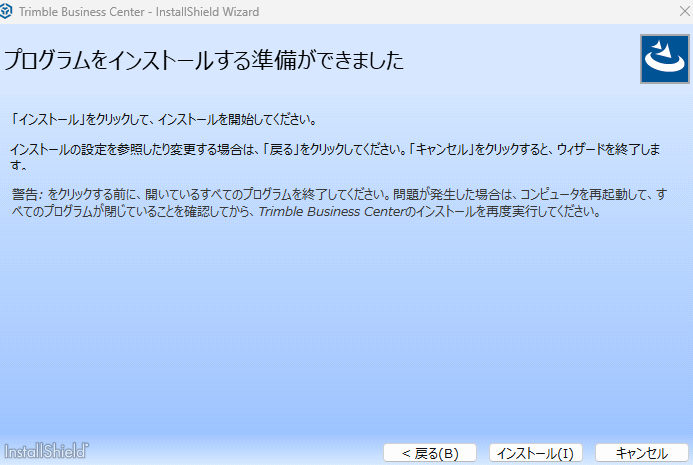Go back with the < 戻る(B) button
This screenshot has height=465, width=693.
click(x=432, y=453)
